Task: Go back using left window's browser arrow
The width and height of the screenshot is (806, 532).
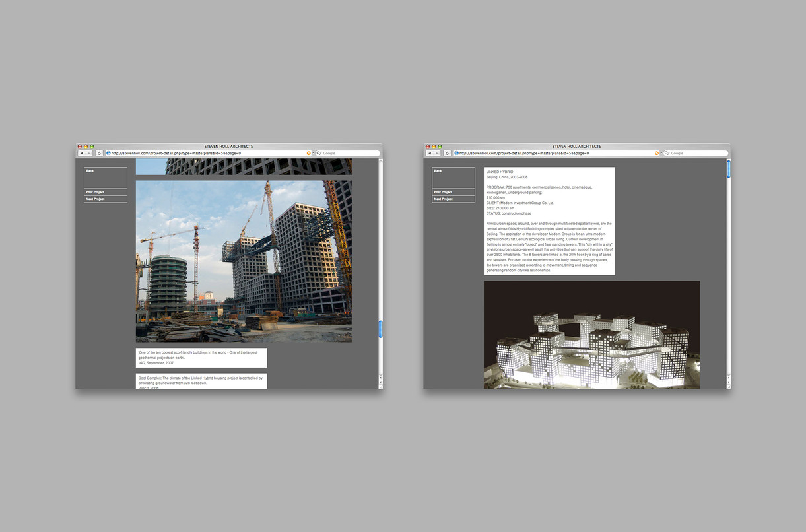Action: pos(81,153)
